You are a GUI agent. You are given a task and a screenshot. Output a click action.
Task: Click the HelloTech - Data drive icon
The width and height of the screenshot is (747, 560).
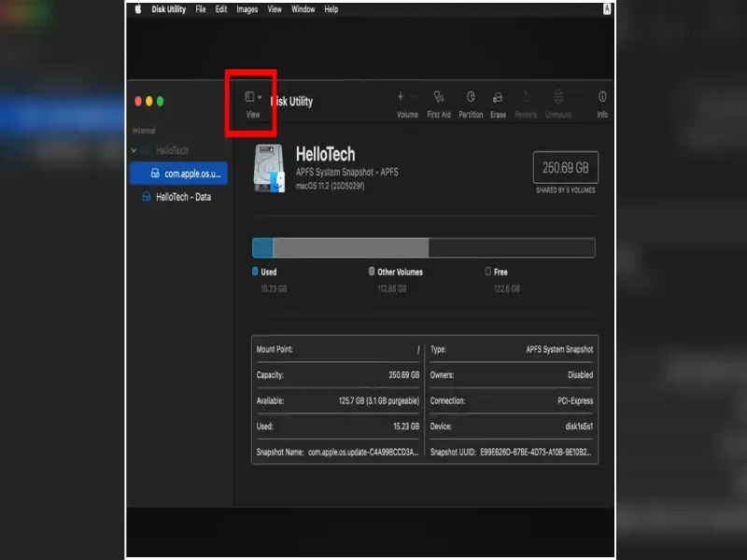(x=147, y=197)
